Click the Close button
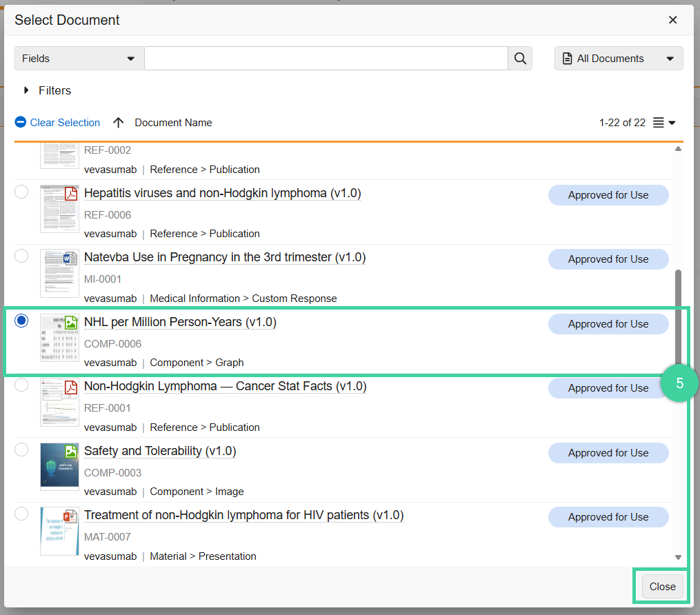Screen dimensions: 700x615 pyautogui.click(x=661, y=586)
